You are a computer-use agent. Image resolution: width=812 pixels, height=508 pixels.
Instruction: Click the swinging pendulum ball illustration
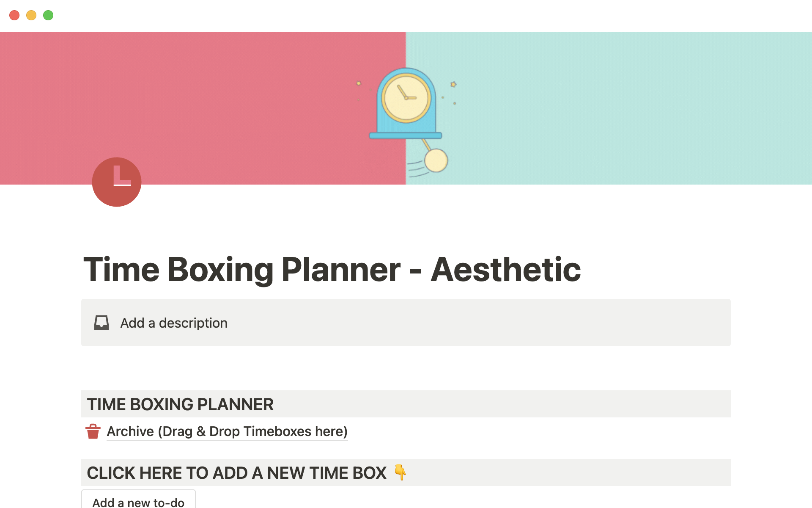click(436, 160)
